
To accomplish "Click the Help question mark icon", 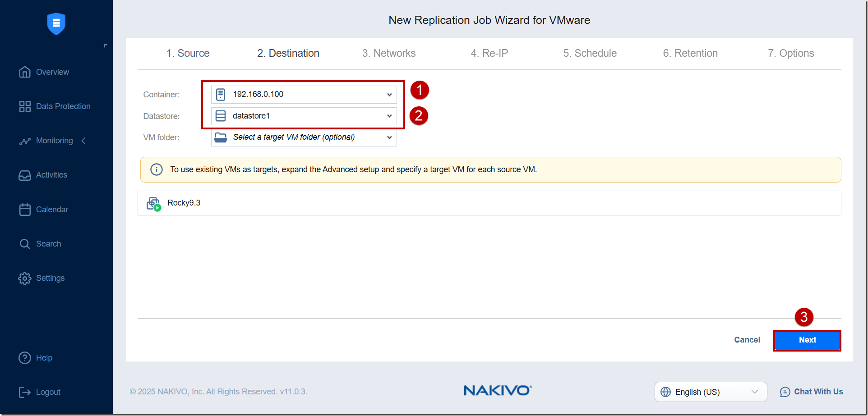I will click(25, 358).
